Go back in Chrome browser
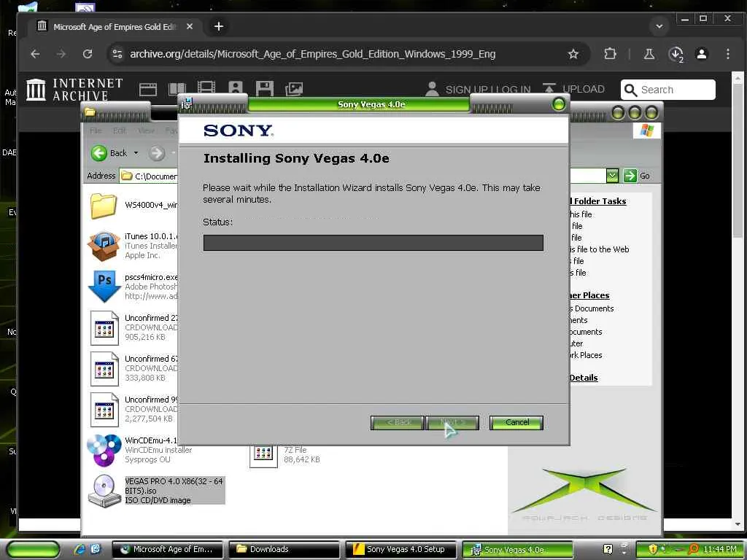This screenshot has width=747, height=560. point(35,54)
